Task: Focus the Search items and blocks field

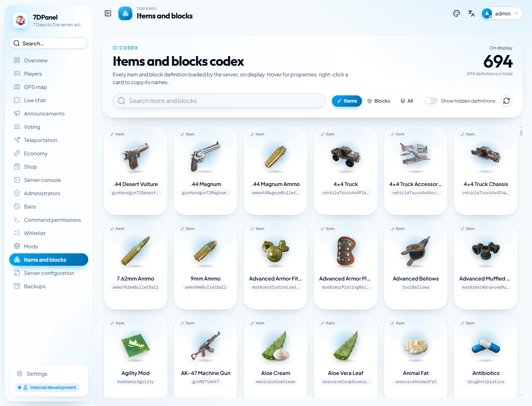Action: (x=219, y=101)
